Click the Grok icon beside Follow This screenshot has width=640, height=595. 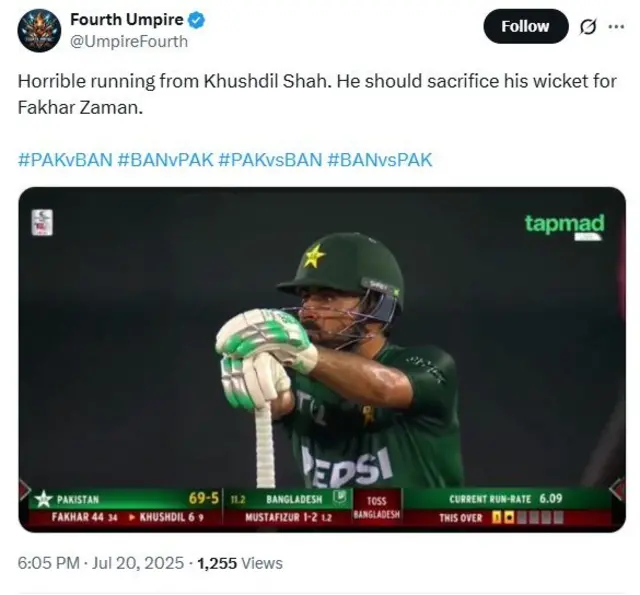589,26
